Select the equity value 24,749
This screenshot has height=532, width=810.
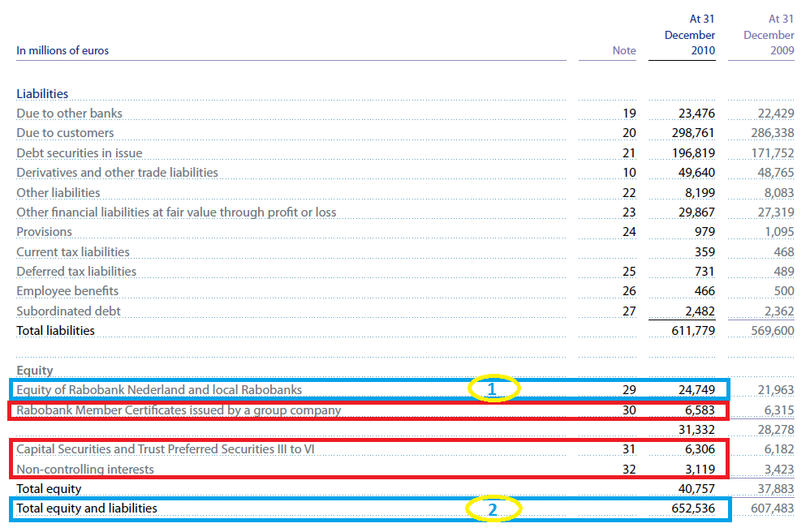(696, 390)
